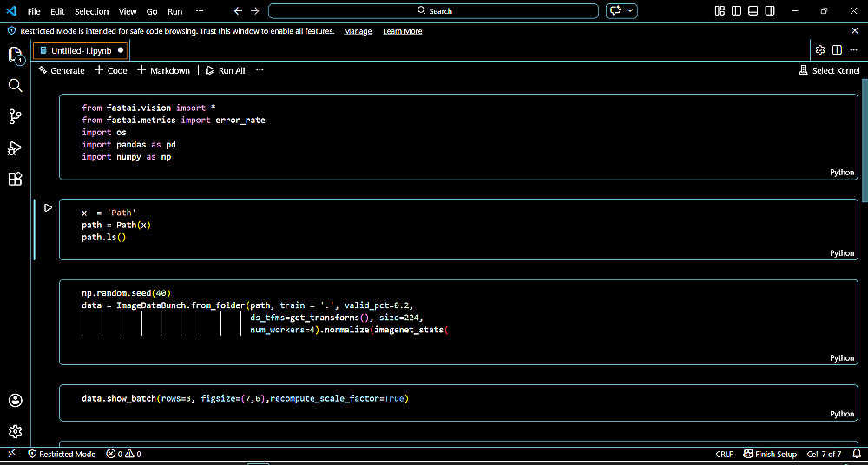Expand the hidden menu bar items ellipsis
This screenshot has width=868, height=465.
pos(200,11)
